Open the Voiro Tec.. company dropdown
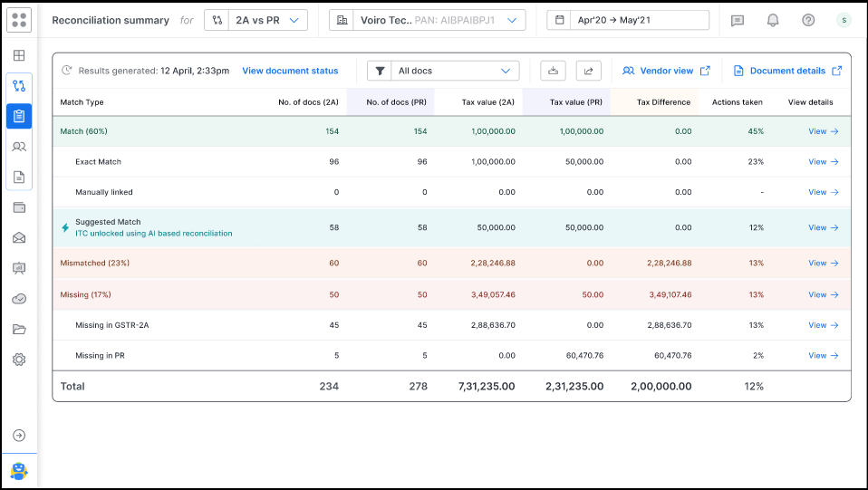This screenshot has height=490, width=868. pyautogui.click(x=428, y=20)
